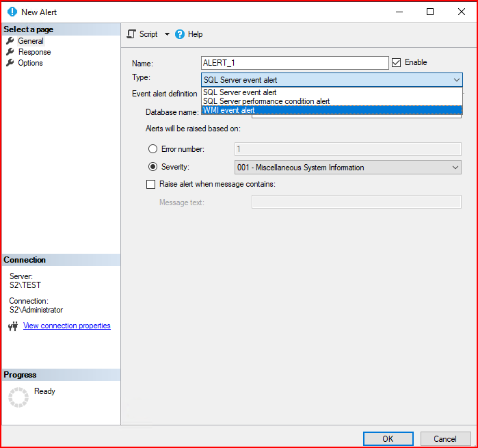Maximize the New Alert window
Image resolution: width=478 pixels, height=448 pixels.
(x=430, y=12)
